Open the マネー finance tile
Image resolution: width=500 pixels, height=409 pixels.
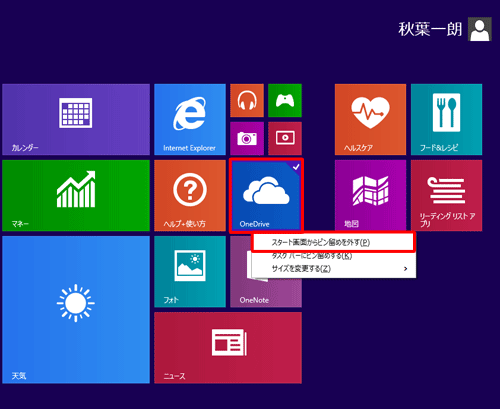[x=76, y=196]
